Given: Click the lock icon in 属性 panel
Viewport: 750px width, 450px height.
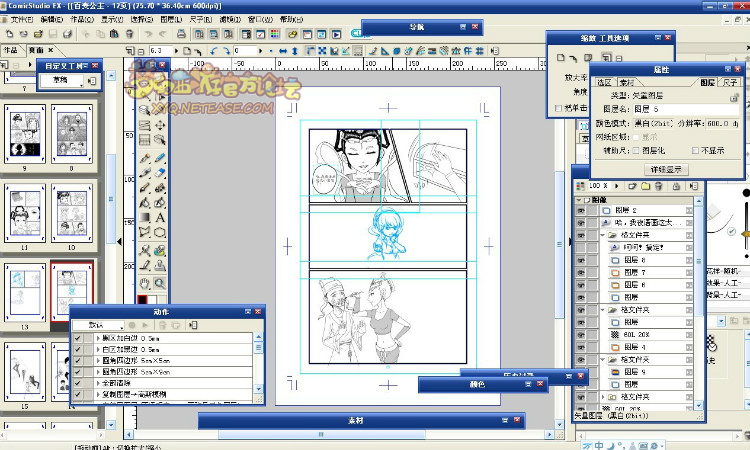Looking at the screenshot, I should click(734, 98).
